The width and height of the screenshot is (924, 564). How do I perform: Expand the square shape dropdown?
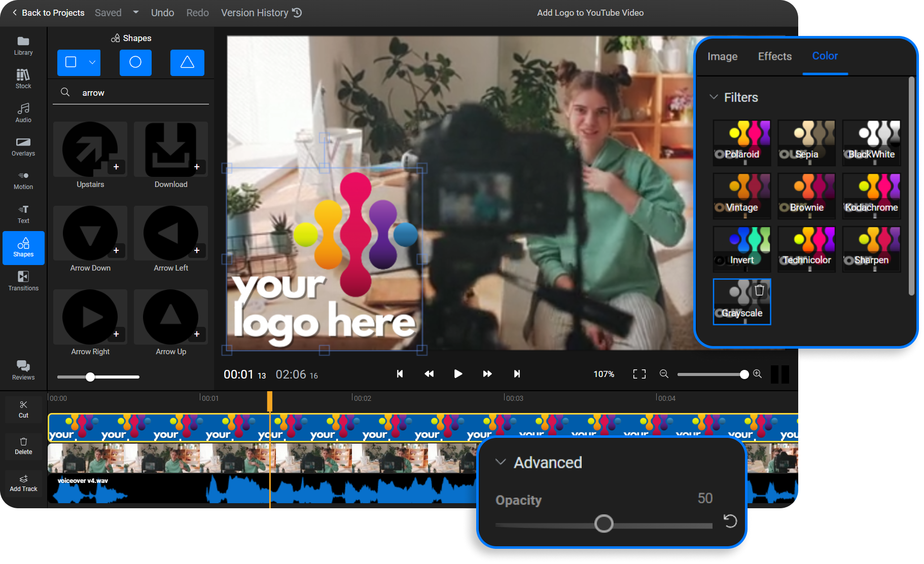tap(92, 62)
